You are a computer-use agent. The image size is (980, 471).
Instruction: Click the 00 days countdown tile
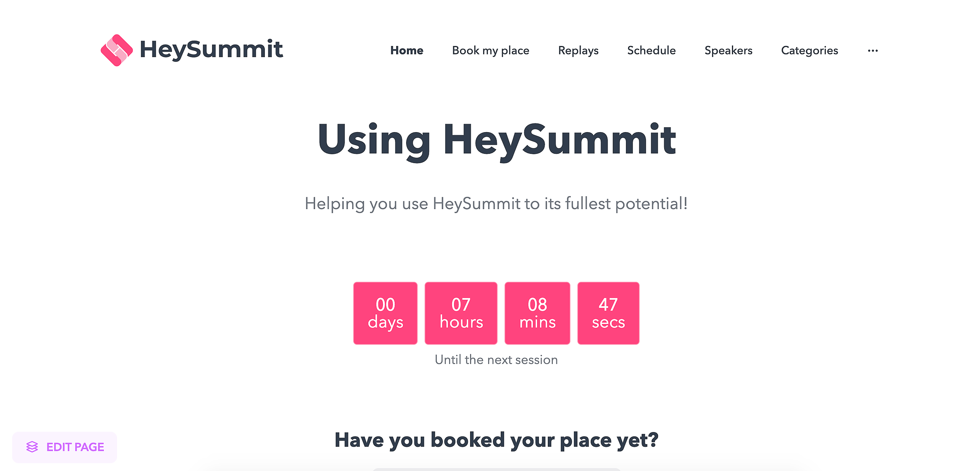tap(385, 313)
